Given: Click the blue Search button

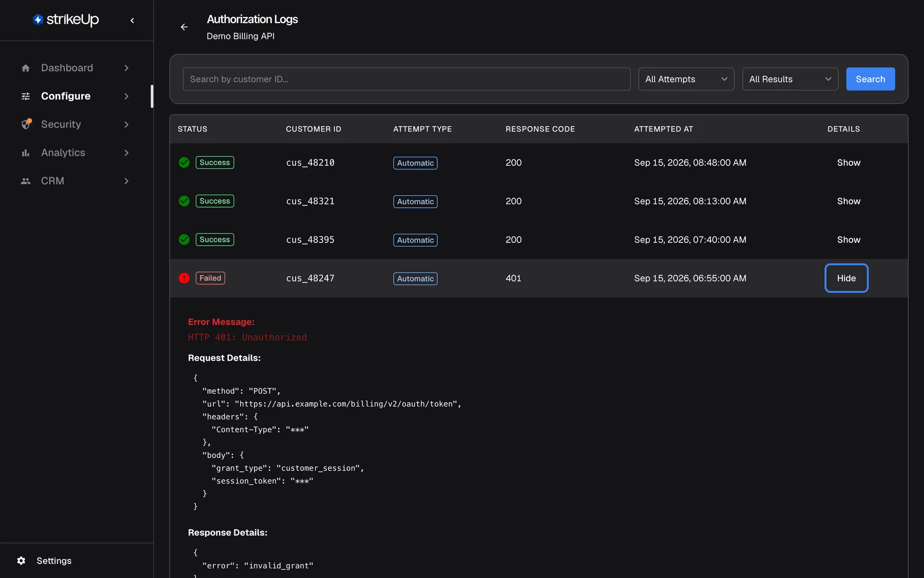Looking at the screenshot, I should 870,79.
